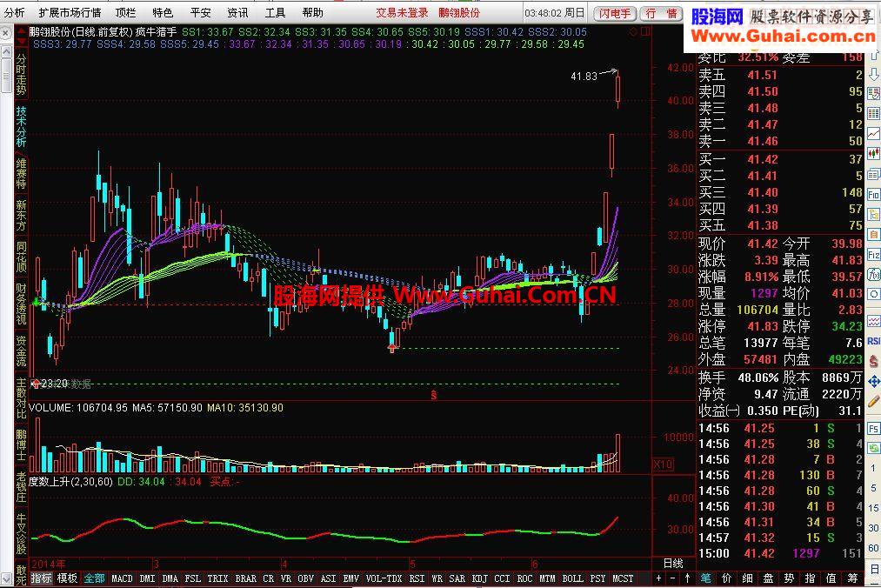Click the F5 icon in right toolbar
881x588 pixels.
(x=874, y=428)
